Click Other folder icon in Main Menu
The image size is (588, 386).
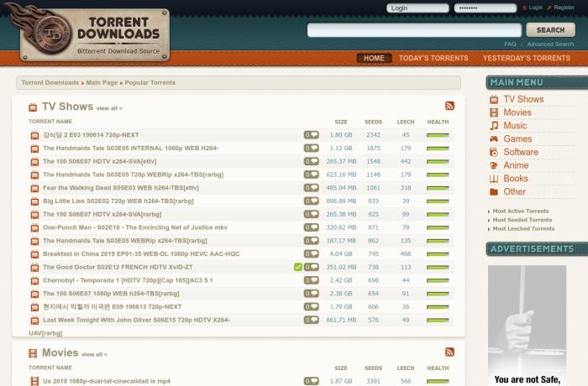tap(494, 192)
